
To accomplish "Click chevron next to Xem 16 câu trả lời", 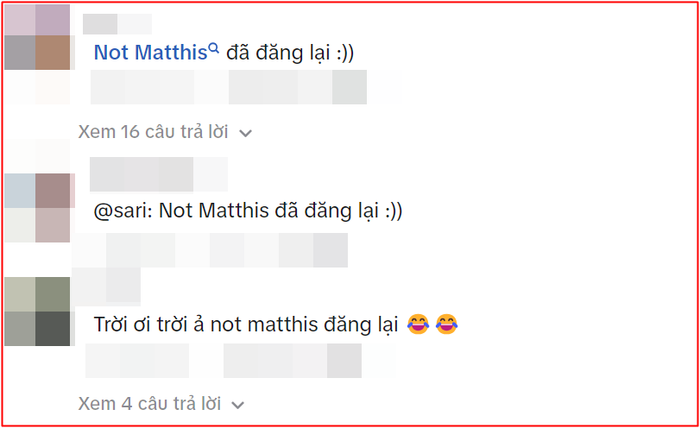I will click(x=246, y=133).
